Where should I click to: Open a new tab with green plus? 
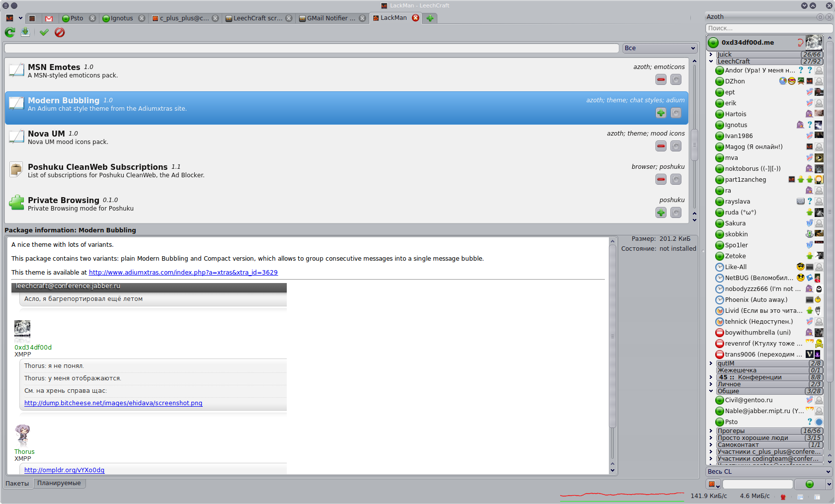click(430, 18)
